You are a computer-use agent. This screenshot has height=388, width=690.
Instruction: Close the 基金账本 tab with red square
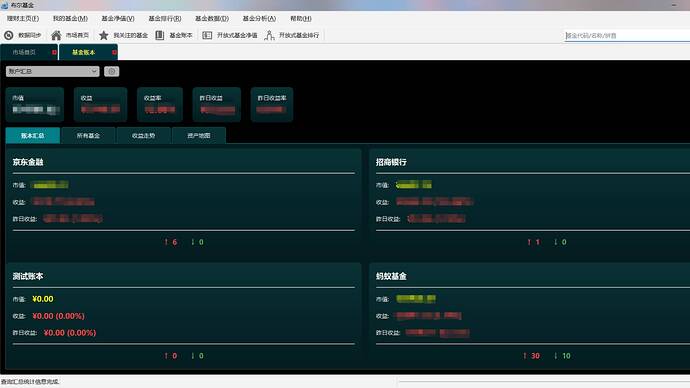[x=114, y=52]
